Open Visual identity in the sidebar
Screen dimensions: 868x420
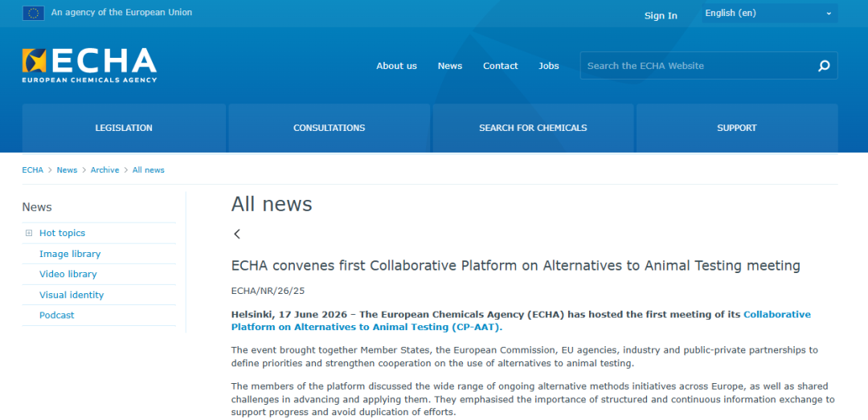pyautogui.click(x=72, y=295)
